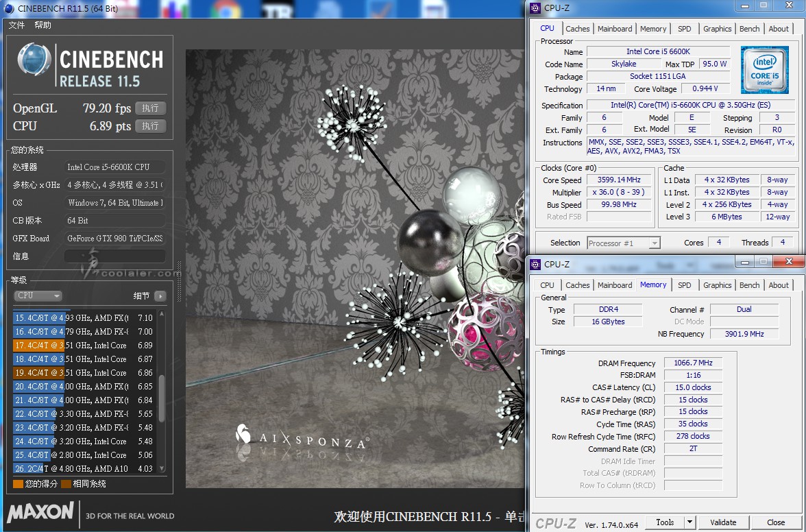Switch to the CPU tab in the lower CPU-Z window
The width and height of the screenshot is (806, 532).
coord(548,285)
